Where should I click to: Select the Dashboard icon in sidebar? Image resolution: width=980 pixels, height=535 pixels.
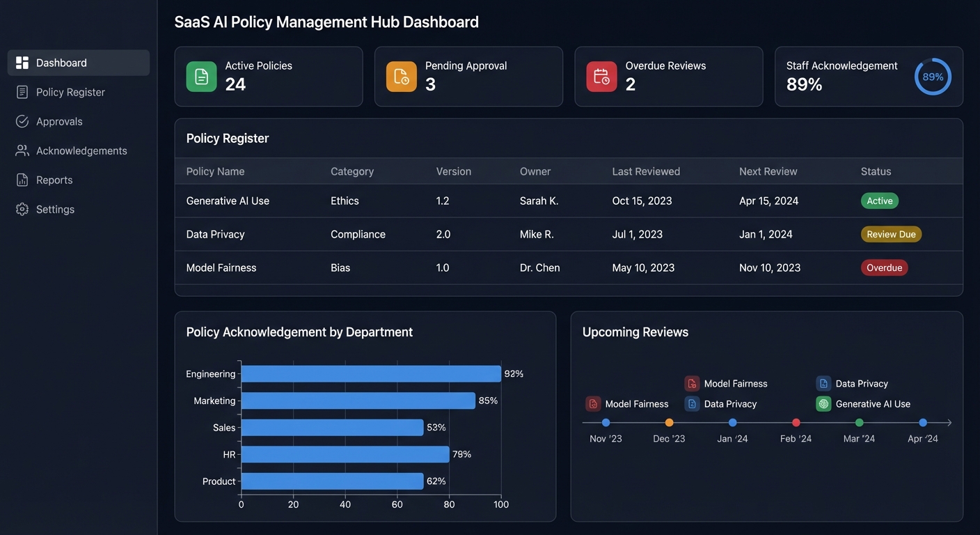[x=22, y=62]
